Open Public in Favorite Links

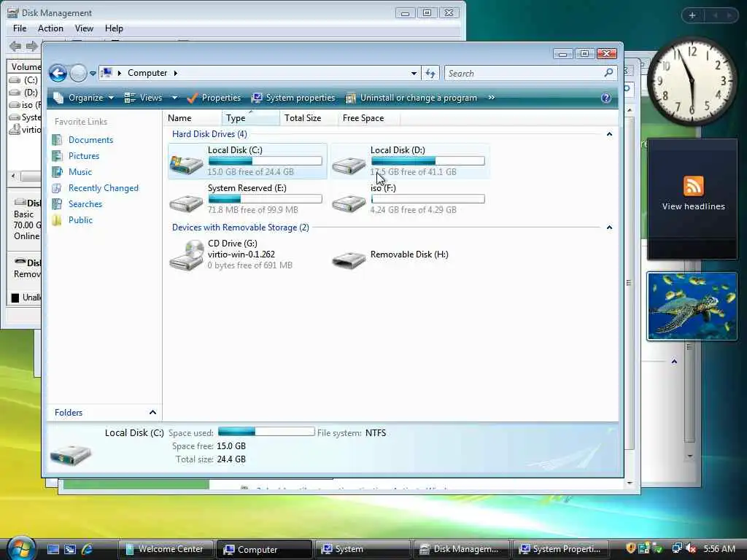pos(80,220)
